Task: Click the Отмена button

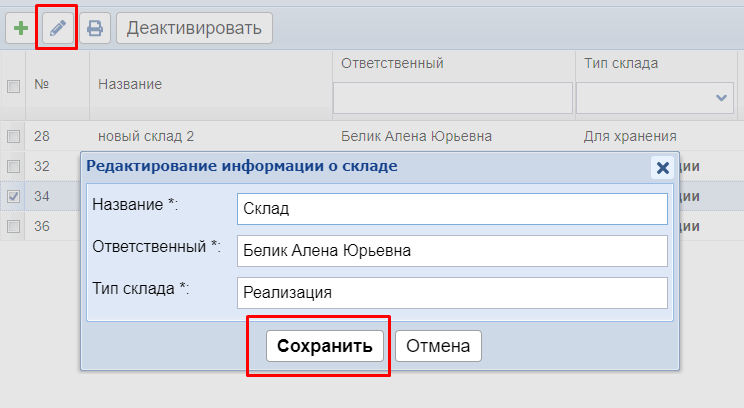Action: (x=438, y=346)
